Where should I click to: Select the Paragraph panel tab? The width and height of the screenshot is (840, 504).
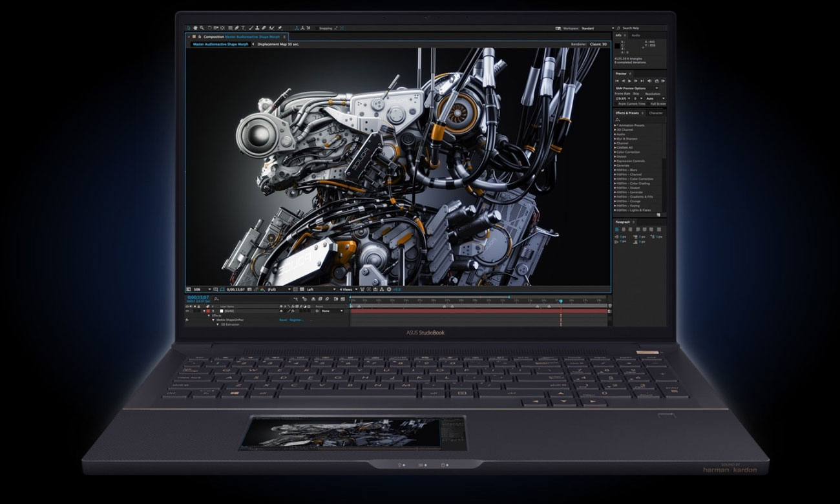(x=623, y=222)
